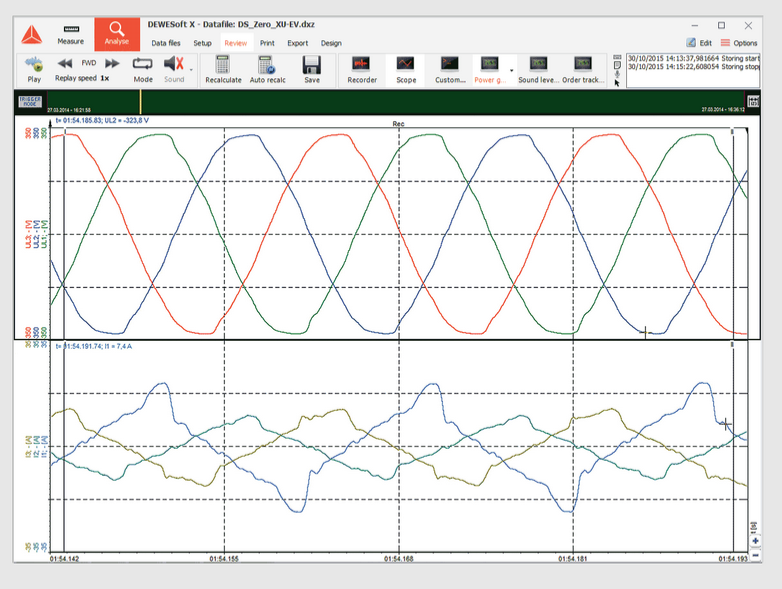The width and height of the screenshot is (782, 589).
Task: Click the yellow position marker in timeline overview
Action: pyautogui.click(x=141, y=101)
